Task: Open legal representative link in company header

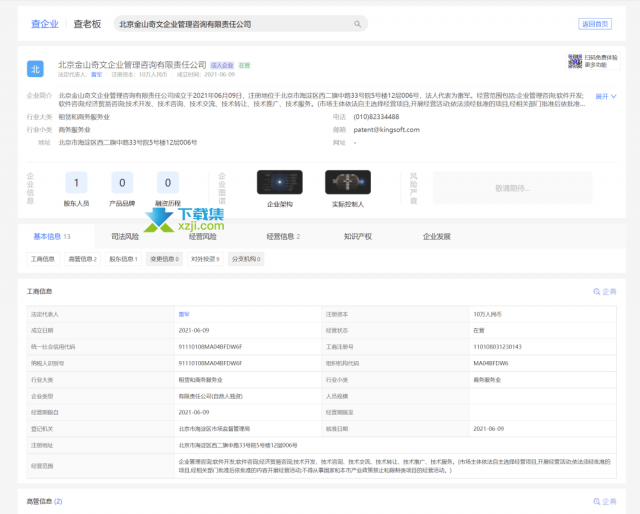Action: pyautogui.click(x=96, y=75)
